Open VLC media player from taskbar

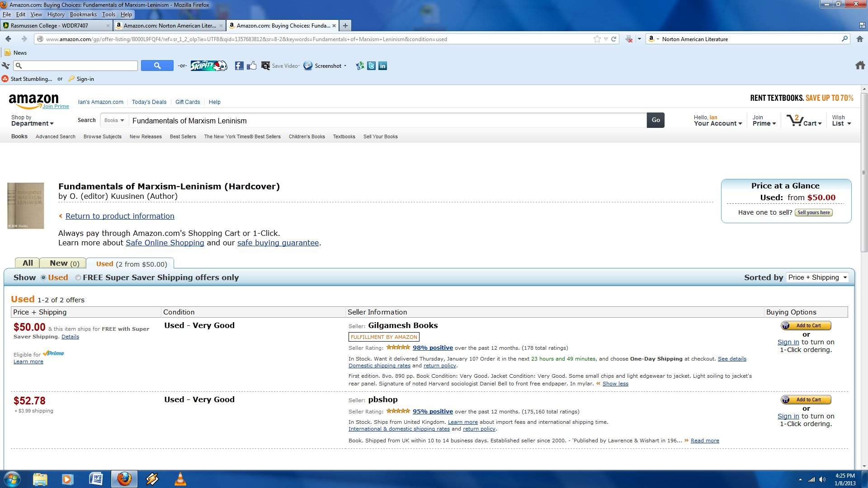180,479
